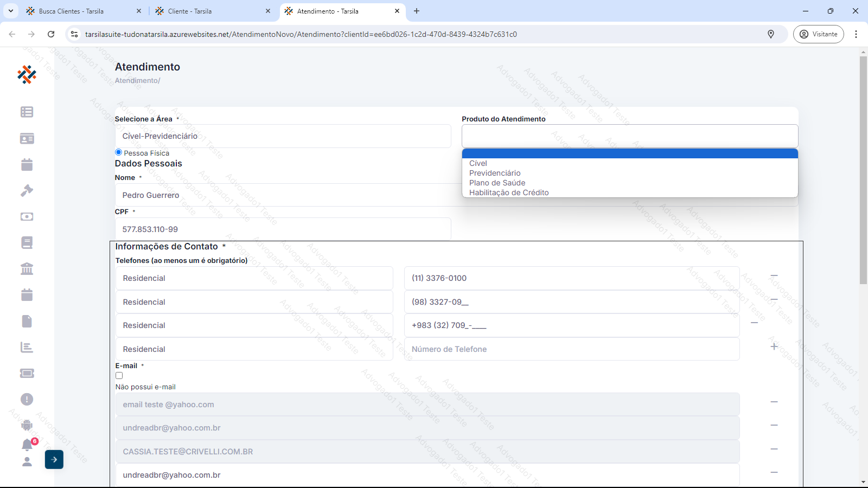Viewport: 868px width, 488px height.
Task: Open the gavel icon in the sidebar
Action: [27, 190]
